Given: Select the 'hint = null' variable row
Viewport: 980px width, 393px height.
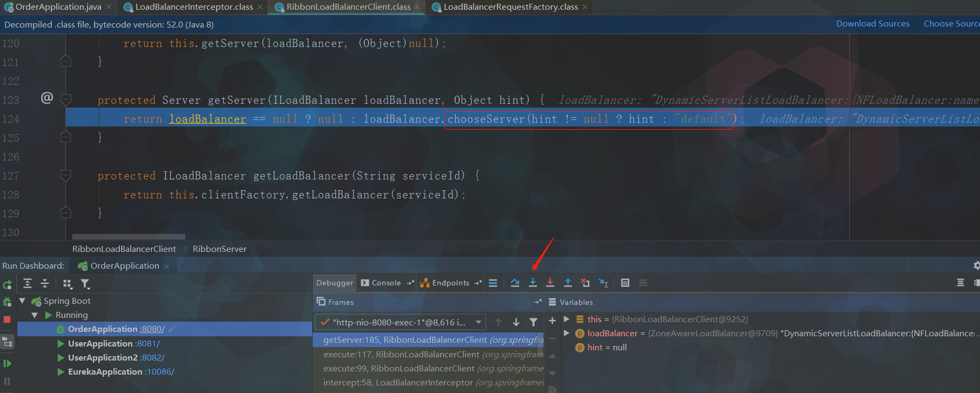Looking at the screenshot, I should pyautogui.click(x=601, y=347).
